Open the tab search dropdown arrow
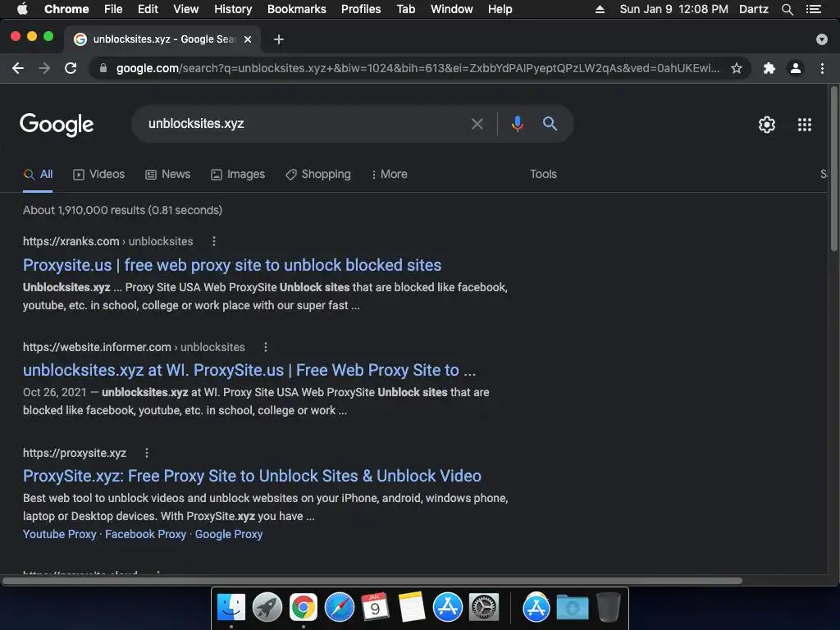The width and height of the screenshot is (840, 630). 822,39
